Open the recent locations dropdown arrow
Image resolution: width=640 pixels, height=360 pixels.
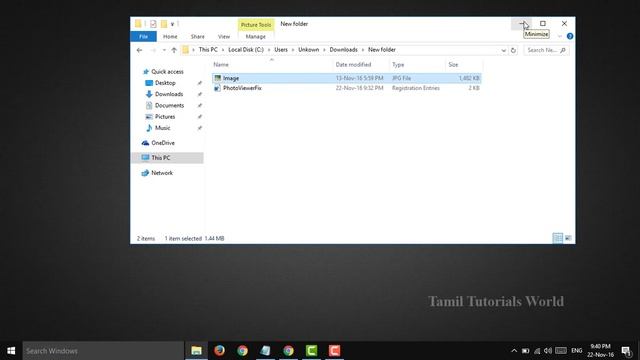(164, 50)
